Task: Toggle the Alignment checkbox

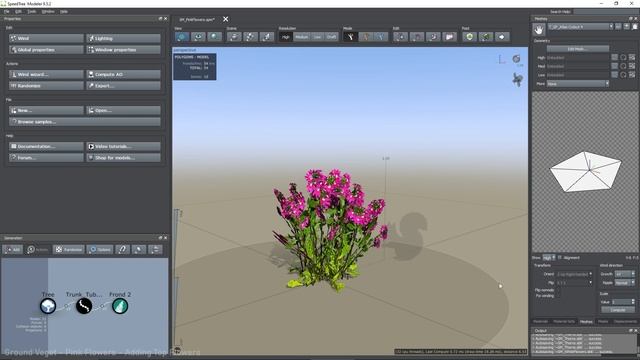Action: point(560,258)
